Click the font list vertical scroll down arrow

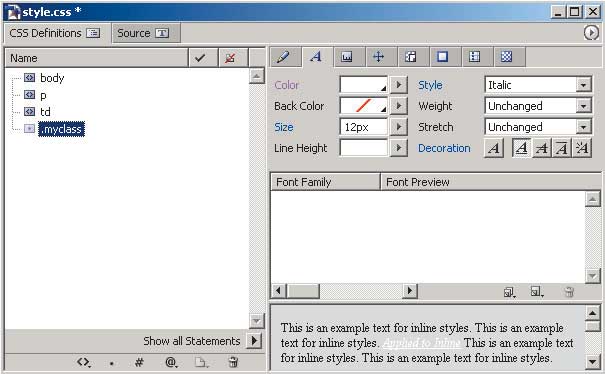coord(592,276)
